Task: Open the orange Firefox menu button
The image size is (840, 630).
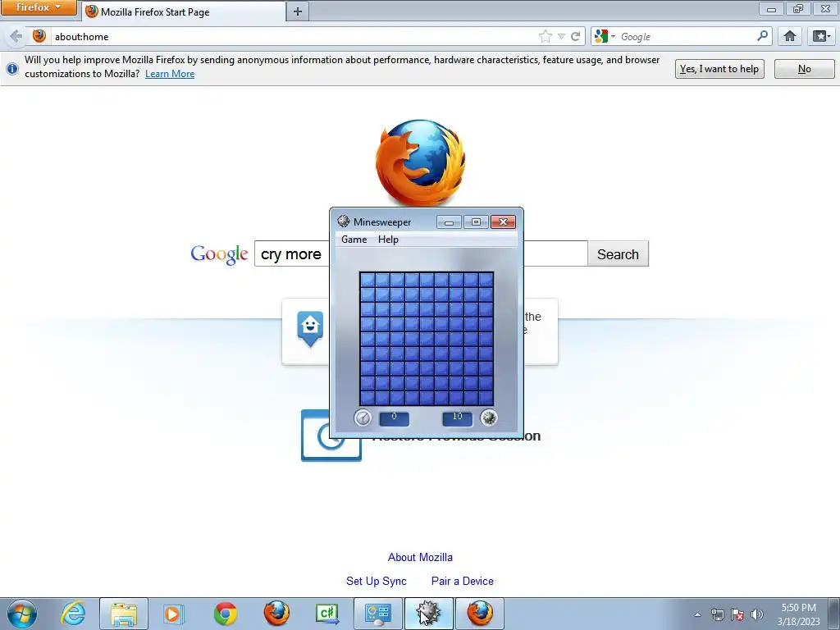Action: (x=38, y=7)
